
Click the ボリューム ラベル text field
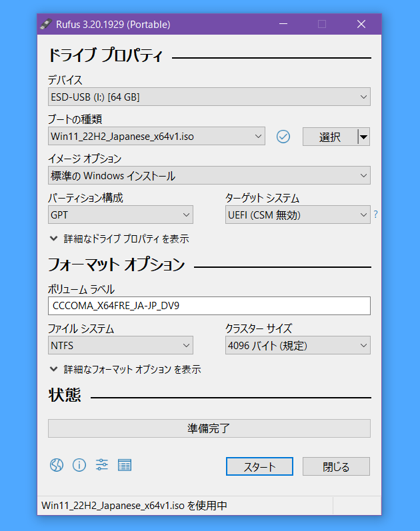(x=209, y=306)
